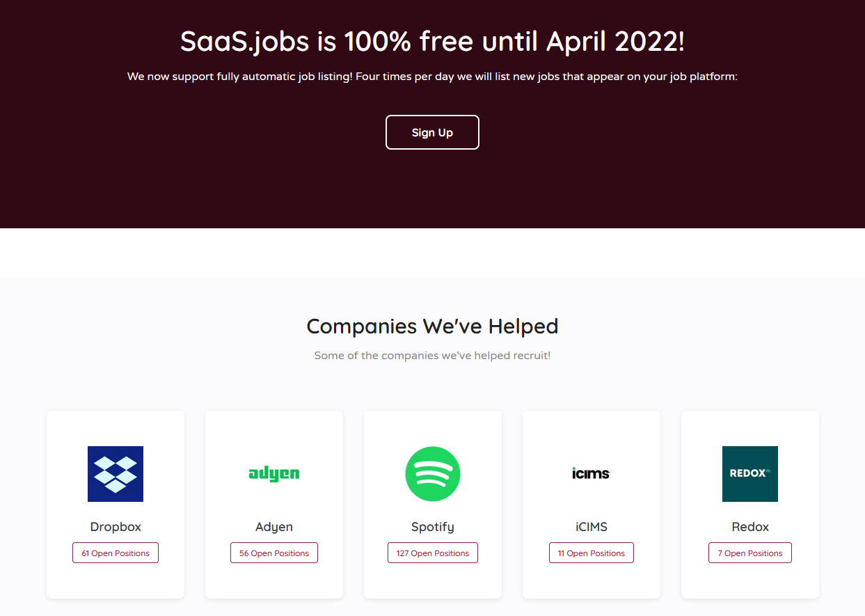Click the Spotify logo icon

coord(432,474)
